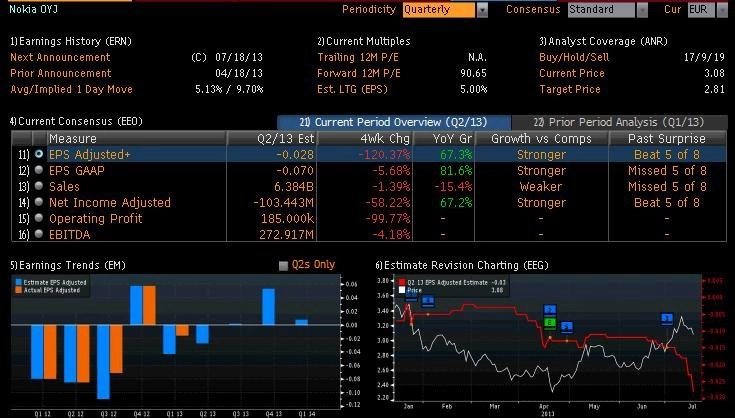The image size is (735, 418).
Task: Click the Avg/Implied 1 Day Move value
Action: coord(229,89)
